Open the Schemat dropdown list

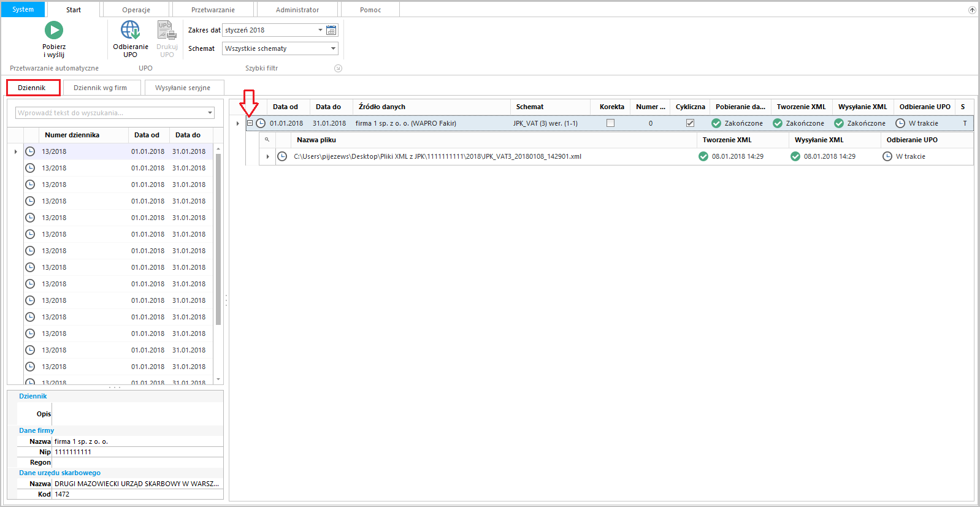[333, 48]
